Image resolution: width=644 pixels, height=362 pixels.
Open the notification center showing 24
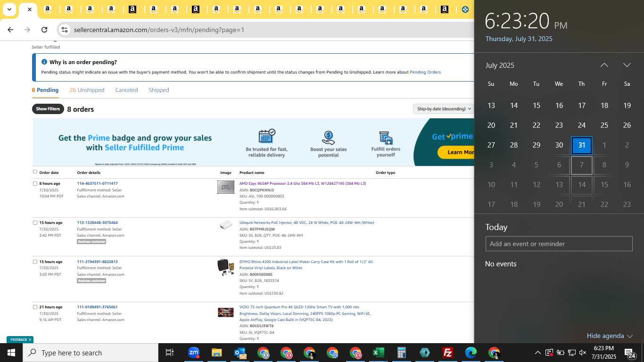click(x=630, y=353)
